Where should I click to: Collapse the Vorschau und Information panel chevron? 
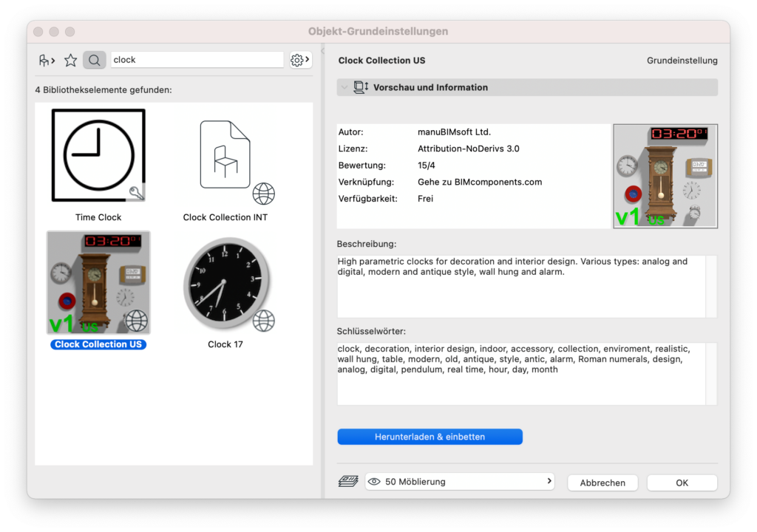(x=344, y=87)
